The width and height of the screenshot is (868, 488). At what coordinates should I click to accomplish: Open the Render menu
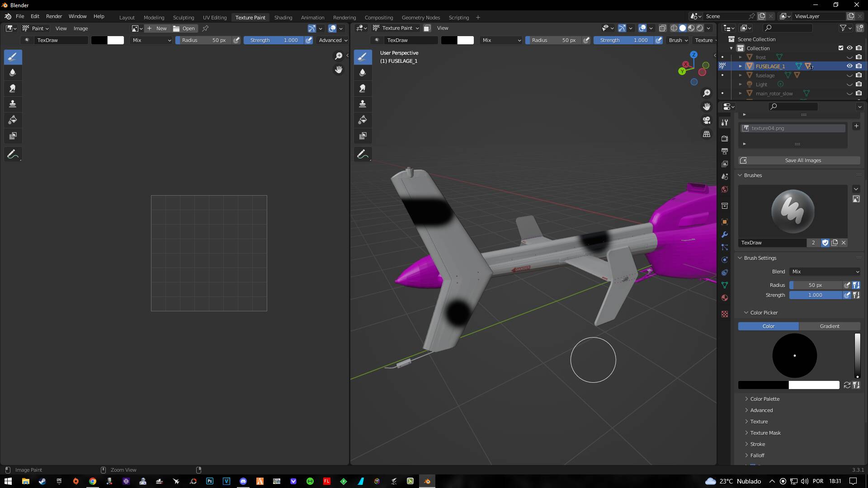[54, 16]
